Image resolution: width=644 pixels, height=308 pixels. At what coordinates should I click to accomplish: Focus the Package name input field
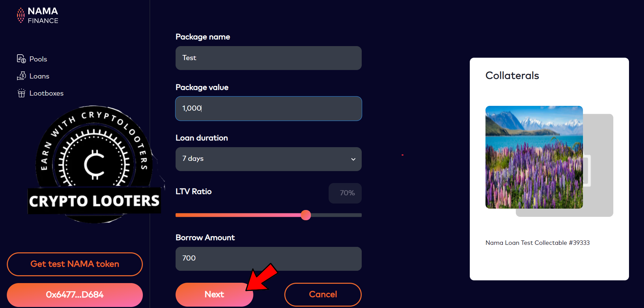pyautogui.click(x=268, y=58)
